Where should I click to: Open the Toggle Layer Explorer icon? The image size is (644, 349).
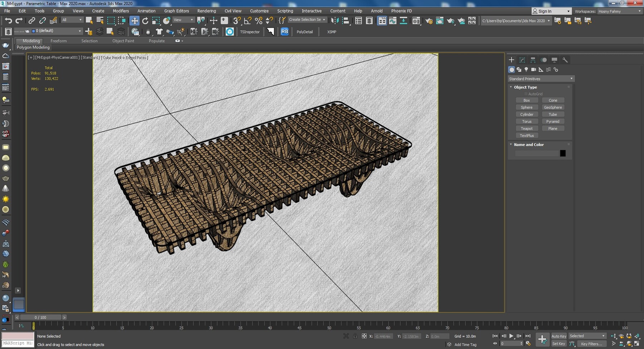(x=369, y=20)
